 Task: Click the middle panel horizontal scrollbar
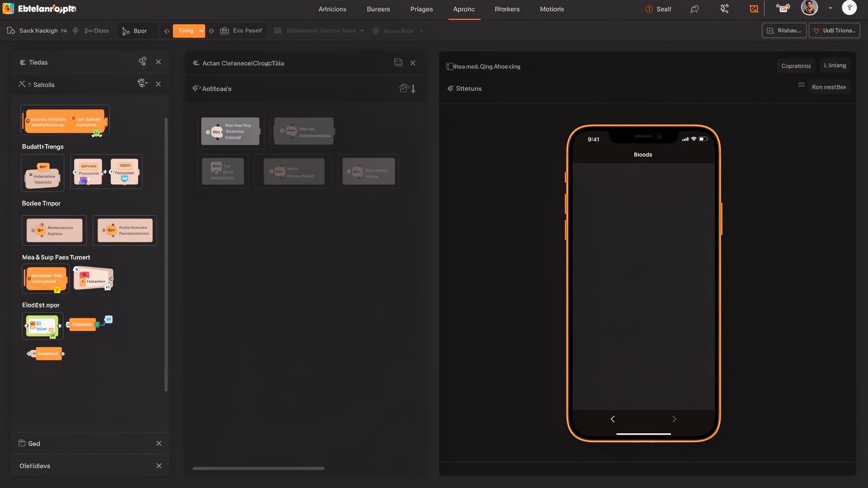click(259, 468)
